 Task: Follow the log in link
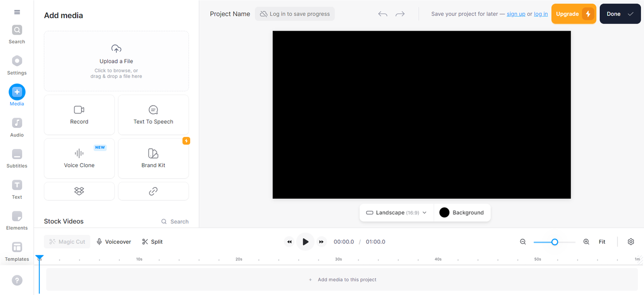(541, 14)
